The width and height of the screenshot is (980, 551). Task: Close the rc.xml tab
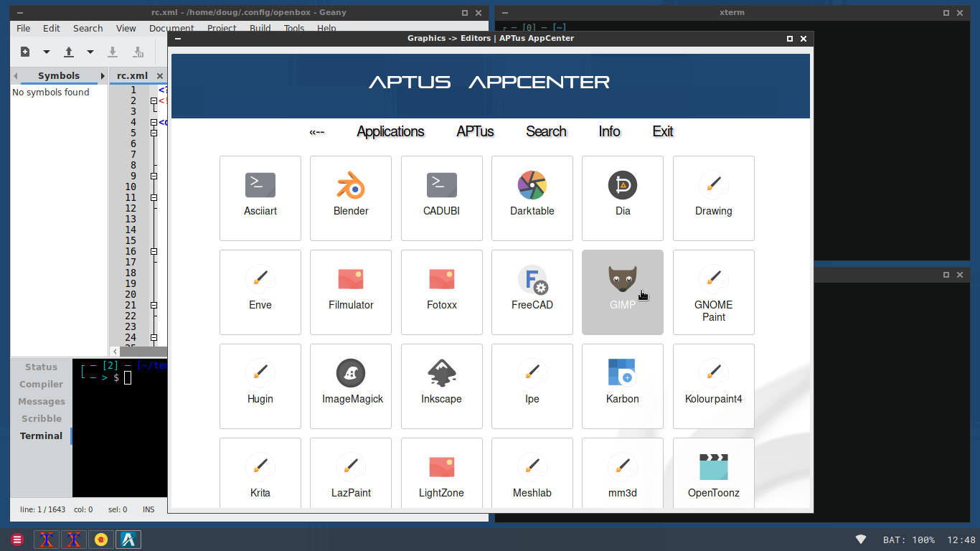coord(160,76)
